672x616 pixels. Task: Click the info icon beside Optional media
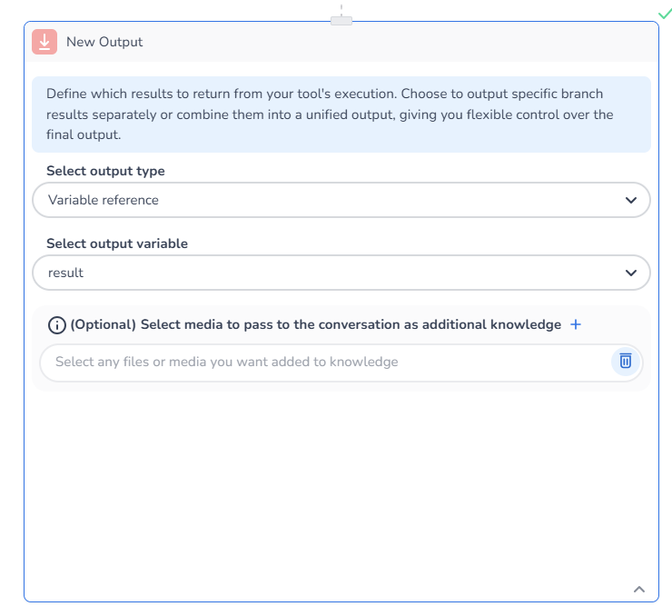tap(56, 325)
